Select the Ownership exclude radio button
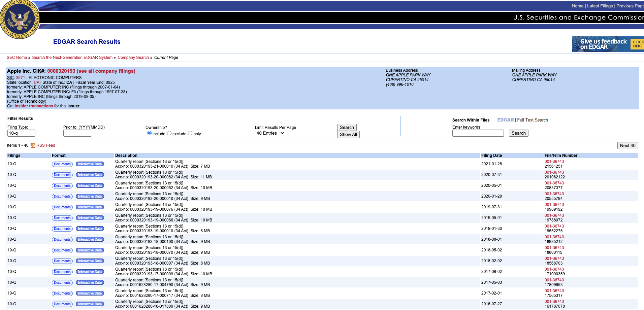The height and width of the screenshot is (310, 644). pos(169,133)
